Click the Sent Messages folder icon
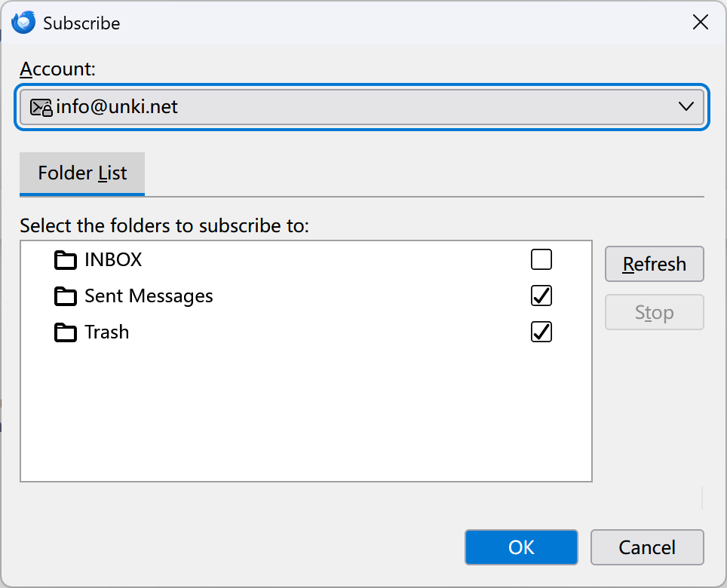 click(66, 297)
